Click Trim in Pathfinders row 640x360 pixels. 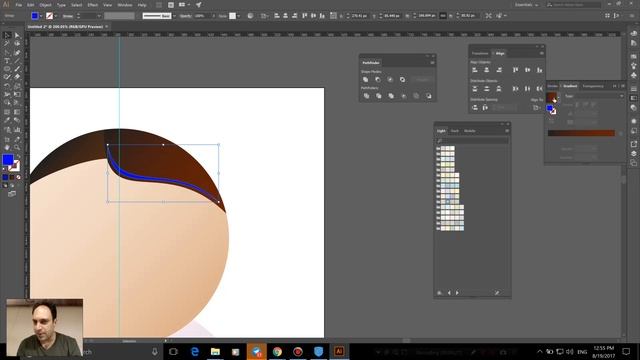pyautogui.click(x=379, y=96)
